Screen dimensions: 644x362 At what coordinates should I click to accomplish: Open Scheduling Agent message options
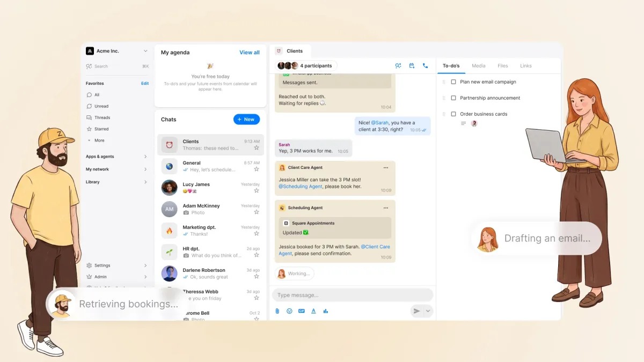[385, 208]
